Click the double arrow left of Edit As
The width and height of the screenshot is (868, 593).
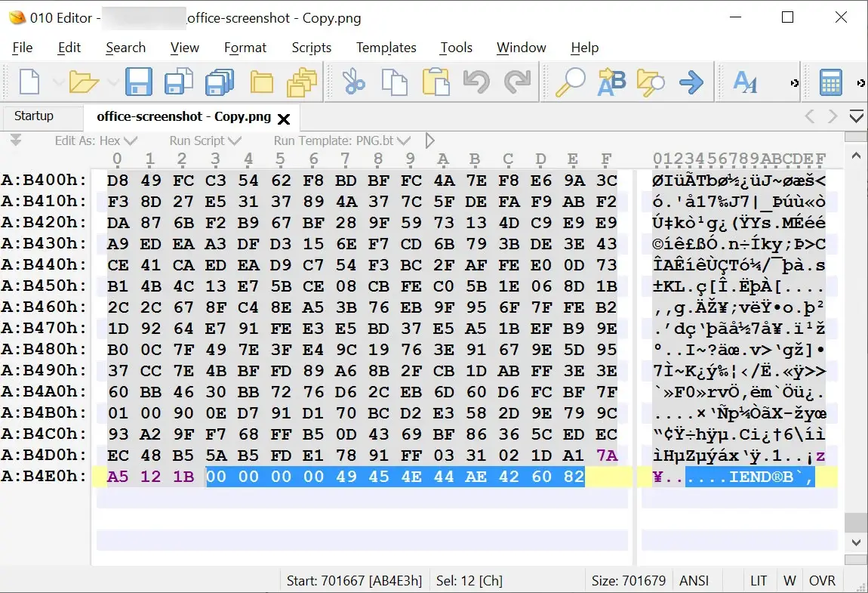[16, 141]
